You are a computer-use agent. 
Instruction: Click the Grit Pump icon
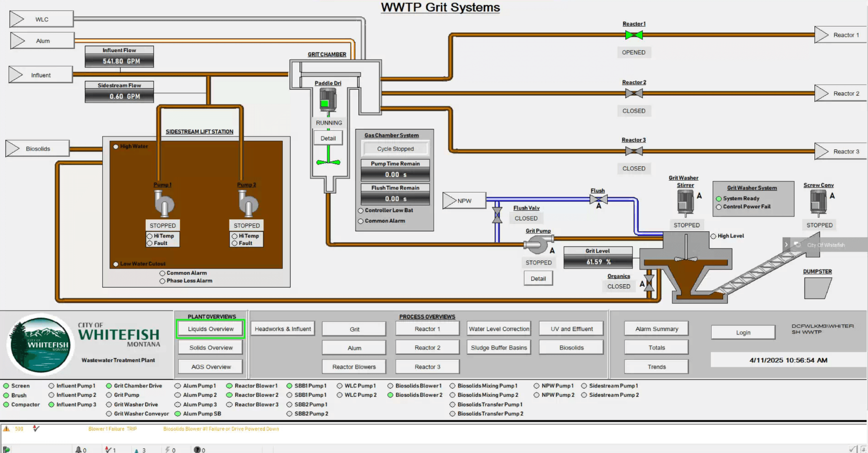[x=536, y=244]
